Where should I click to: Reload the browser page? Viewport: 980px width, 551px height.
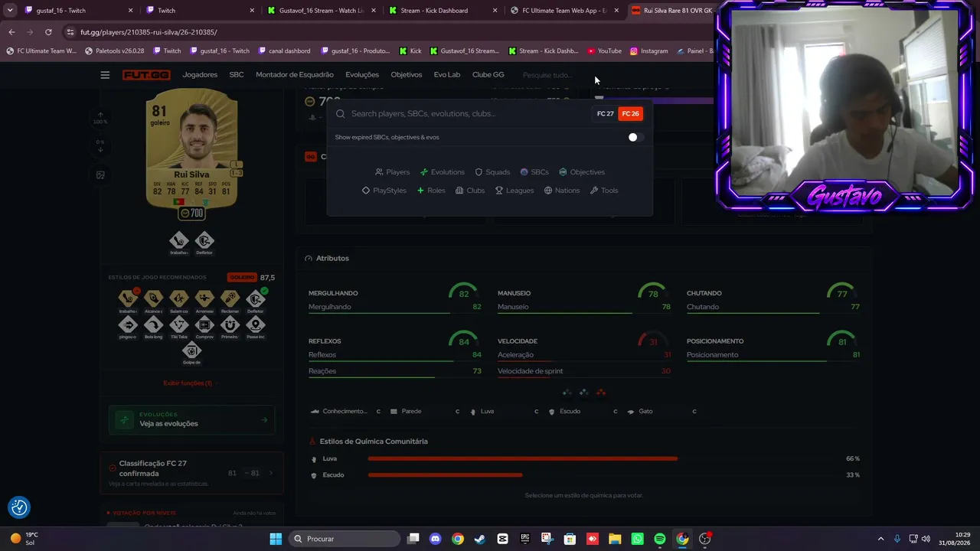(48, 32)
